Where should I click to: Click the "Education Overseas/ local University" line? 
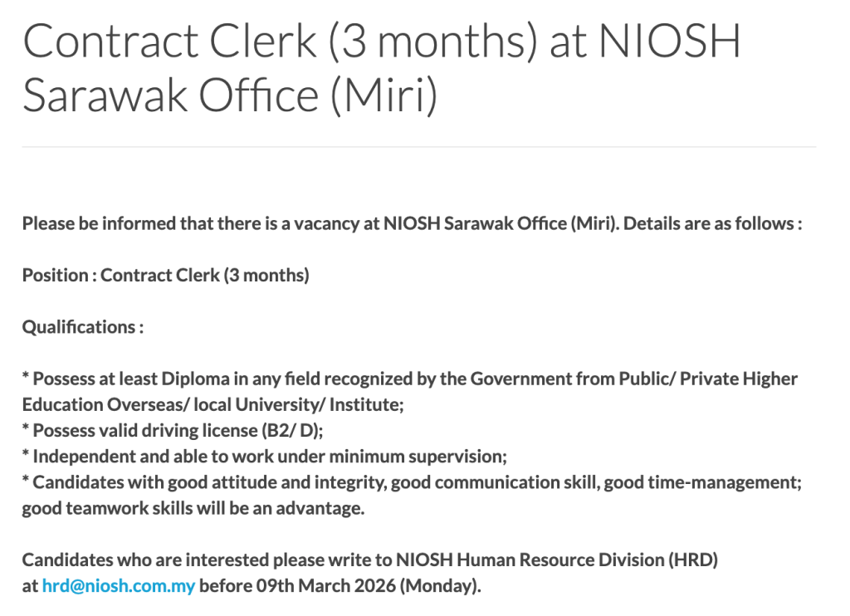pyautogui.click(x=212, y=405)
